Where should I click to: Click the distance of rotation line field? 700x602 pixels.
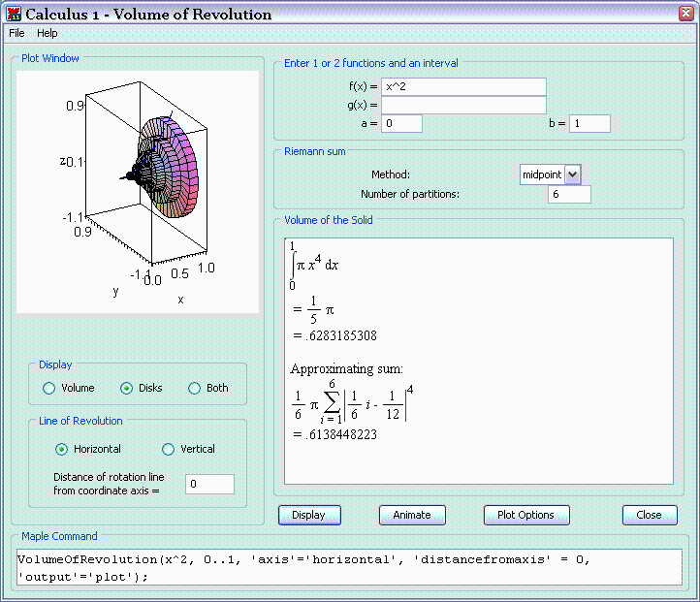tap(209, 484)
